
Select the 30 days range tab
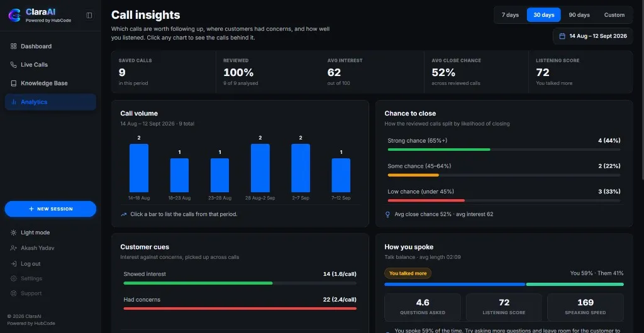click(544, 14)
